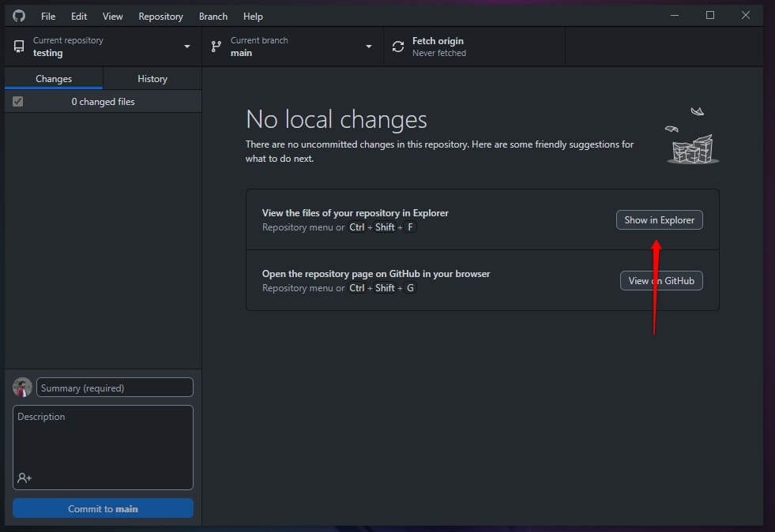Image resolution: width=775 pixels, height=532 pixels.
Task: Focus the Summary (required) input field
Action: tap(115, 388)
